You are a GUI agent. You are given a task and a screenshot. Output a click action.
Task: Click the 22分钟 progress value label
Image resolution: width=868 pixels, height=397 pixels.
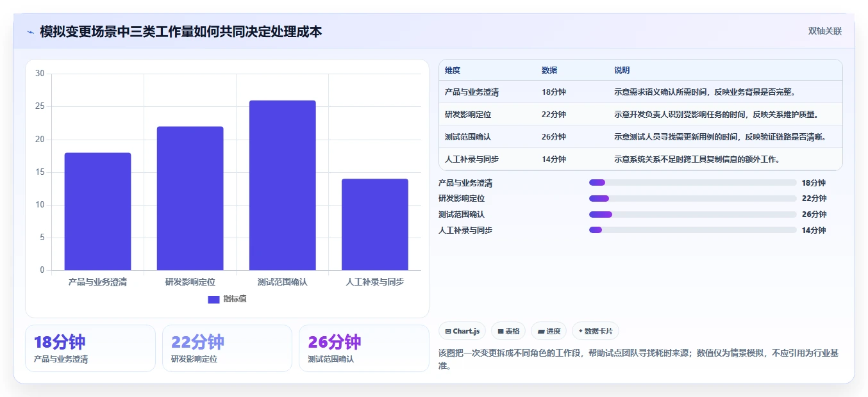[x=814, y=199]
